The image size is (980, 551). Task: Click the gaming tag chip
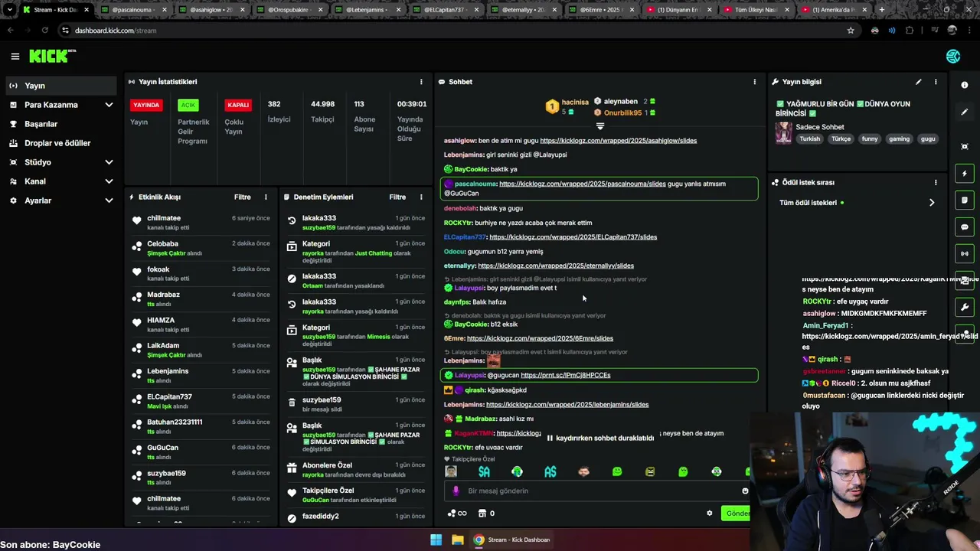coord(899,139)
